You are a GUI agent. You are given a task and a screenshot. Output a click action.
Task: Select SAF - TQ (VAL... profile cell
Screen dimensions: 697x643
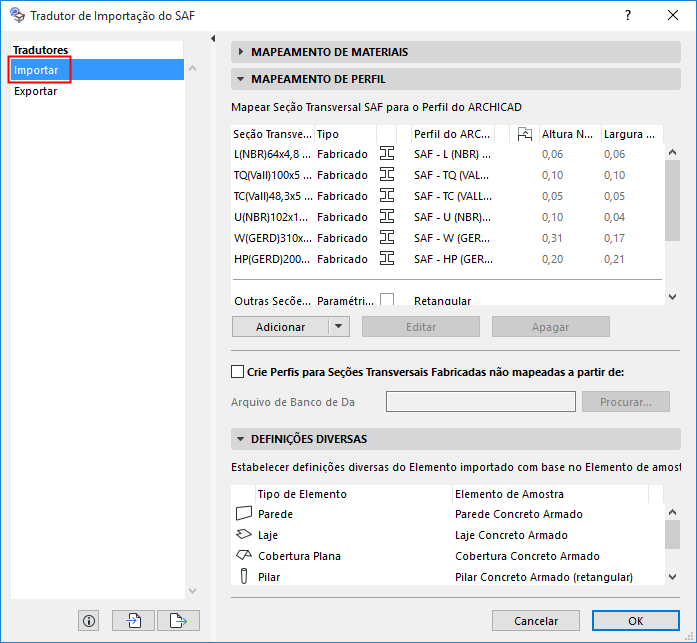[x=453, y=175]
